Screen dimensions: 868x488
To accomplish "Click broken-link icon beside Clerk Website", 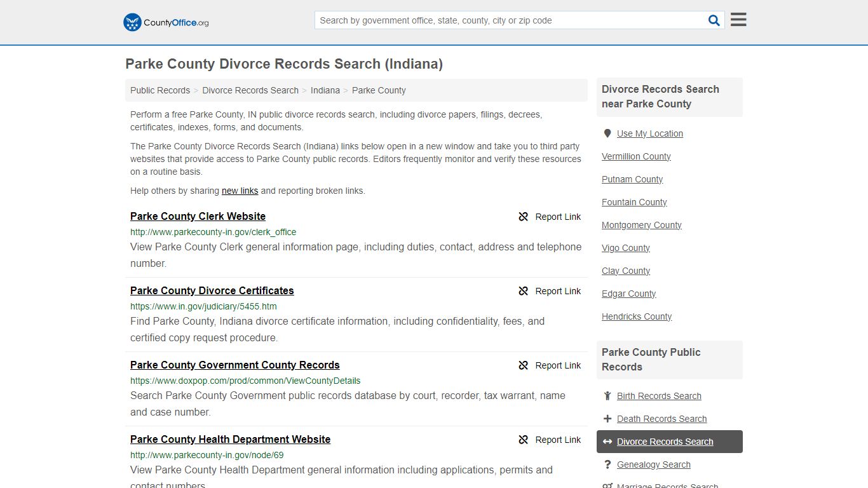I will [x=524, y=217].
